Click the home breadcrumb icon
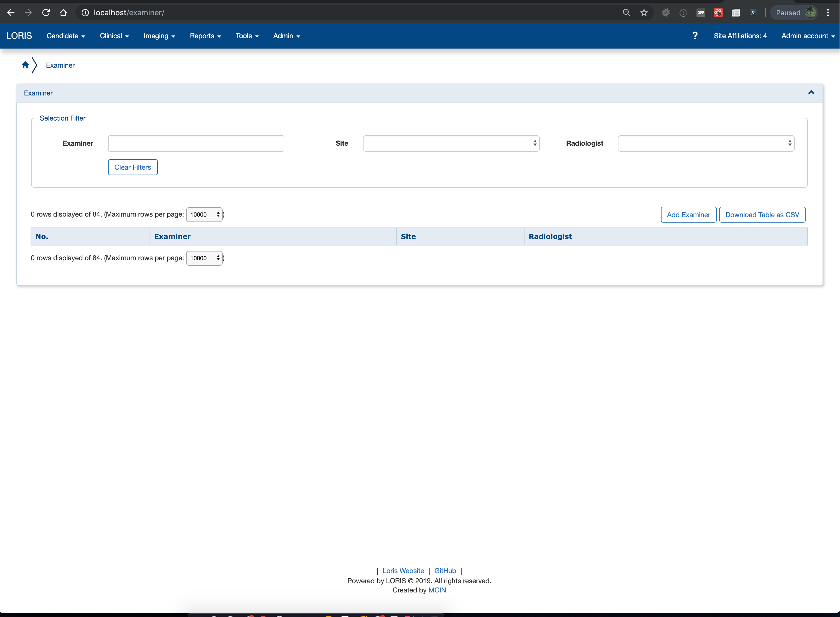Image resolution: width=840 pixels, height=617 pixels. click(x=25, y=64)
